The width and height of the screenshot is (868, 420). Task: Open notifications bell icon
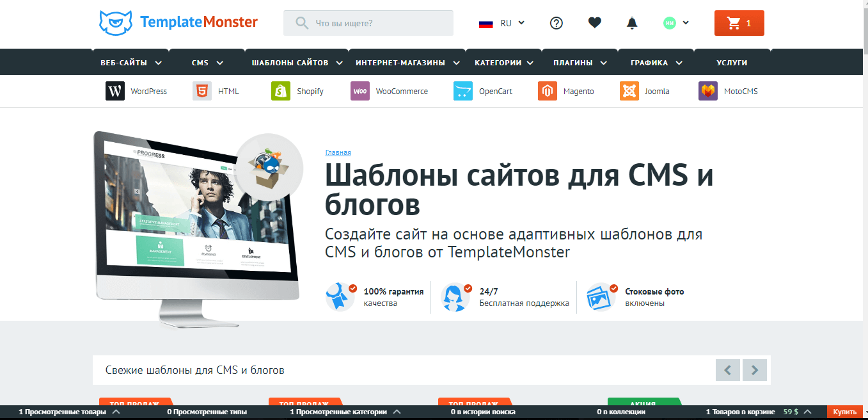(632, 23)
